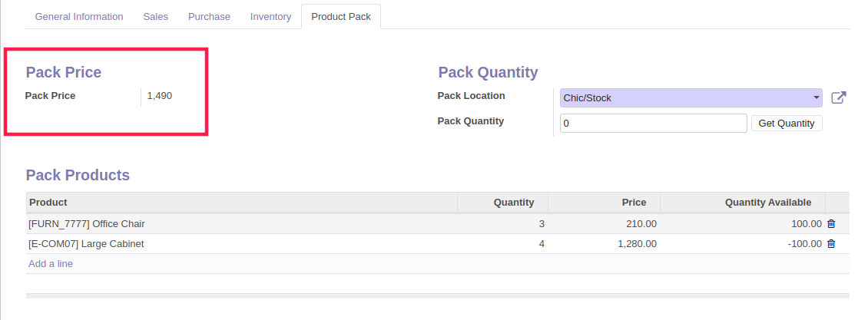This screenshot has height=320, width=868.
Task: Sort by the Quantity column header
Action: tap(502, 203)
